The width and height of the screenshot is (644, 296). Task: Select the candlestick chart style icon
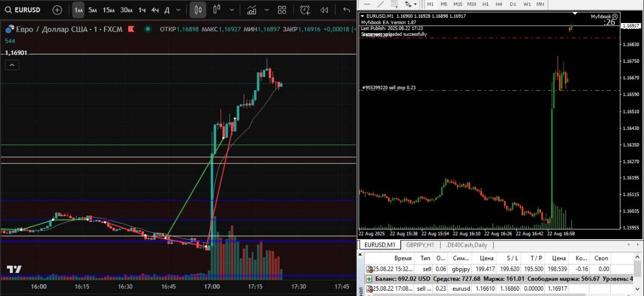point(198,10)
